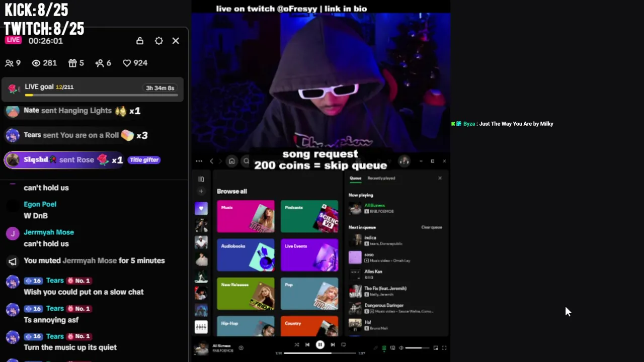
Task: Open Liked Songs heart playlist
Action: click(x=201, y=209)
